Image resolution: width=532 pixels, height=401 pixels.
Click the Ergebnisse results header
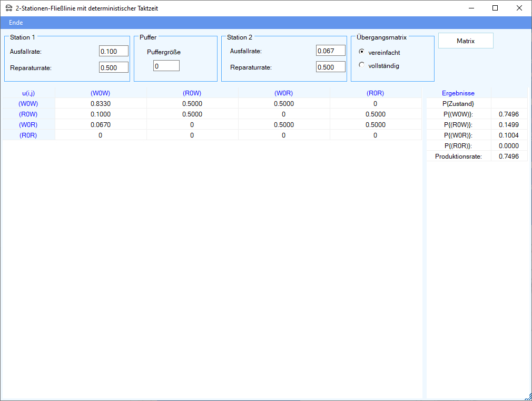click(458, 93)
